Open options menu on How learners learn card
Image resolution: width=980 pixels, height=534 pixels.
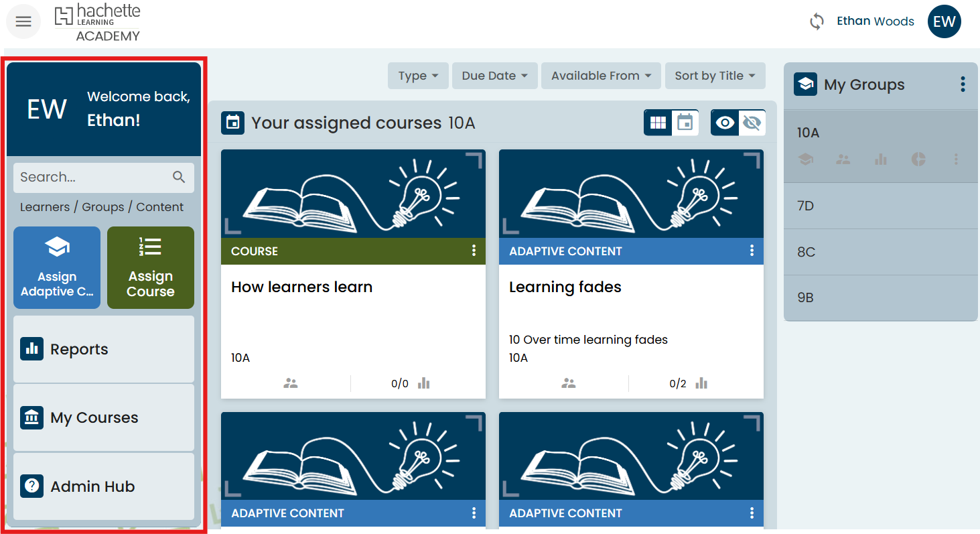[474, 251]
